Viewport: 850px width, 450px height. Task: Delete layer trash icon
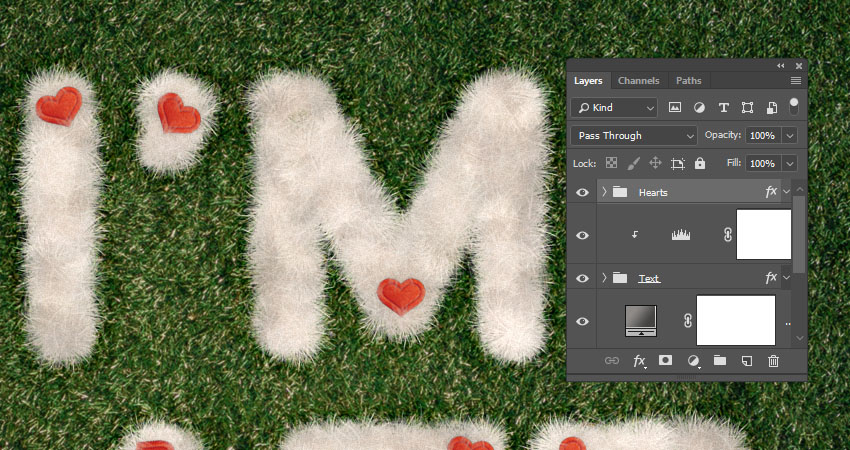tap(774, 361)
